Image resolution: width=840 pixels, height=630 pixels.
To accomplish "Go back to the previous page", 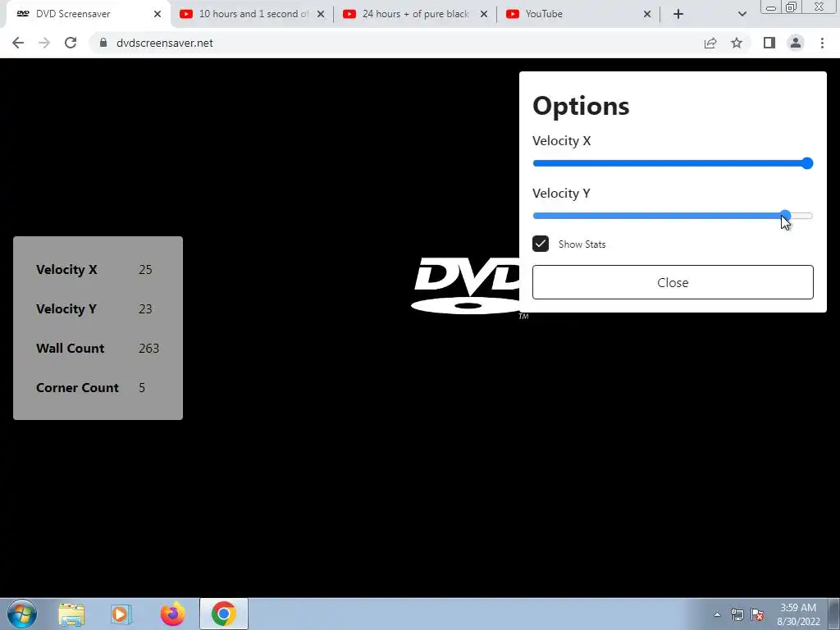I will (18, 43).
